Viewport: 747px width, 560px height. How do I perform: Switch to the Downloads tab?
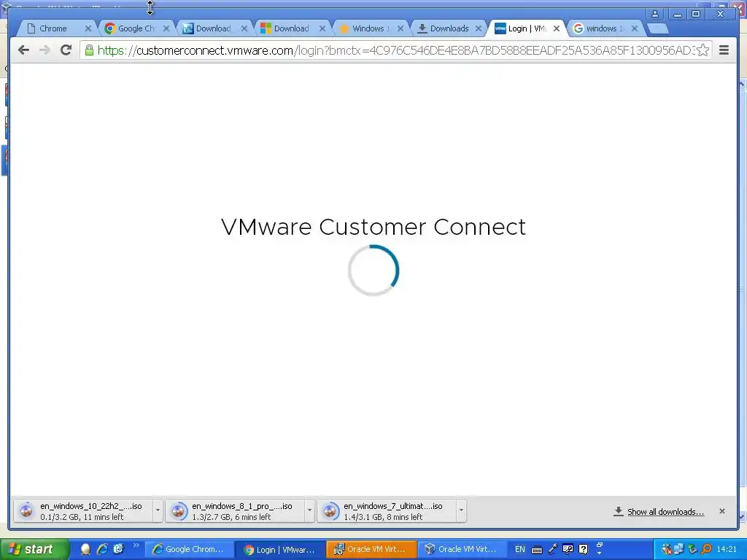pos(448,28)
